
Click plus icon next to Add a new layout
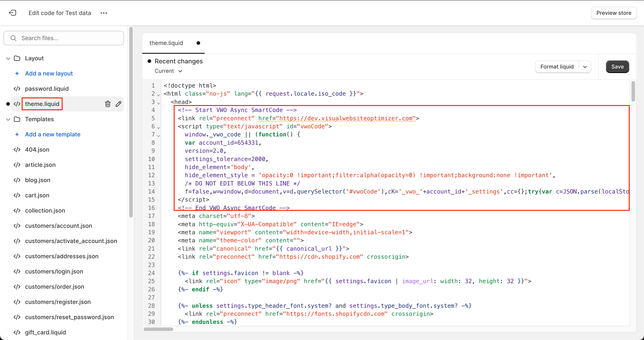pos(17,73)
